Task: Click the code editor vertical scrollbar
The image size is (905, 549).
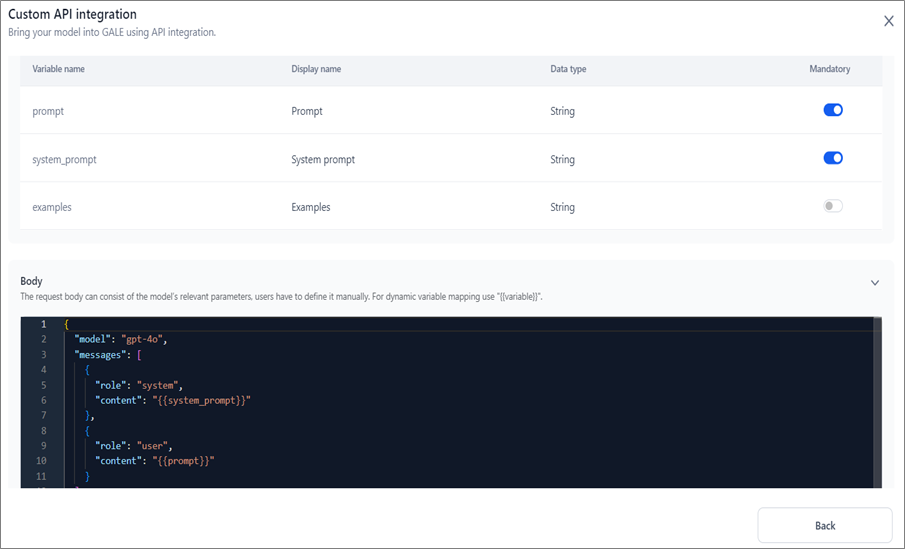Action: coord(878,400)
